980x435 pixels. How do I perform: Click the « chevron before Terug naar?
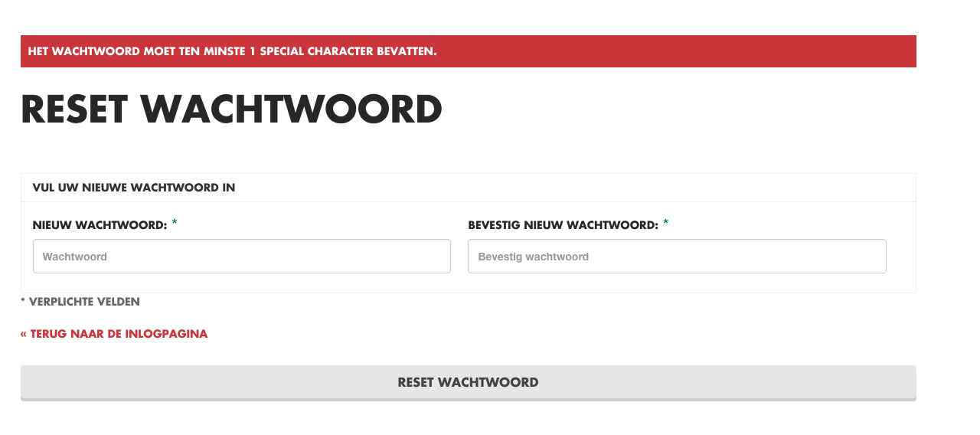click(24, 334)
